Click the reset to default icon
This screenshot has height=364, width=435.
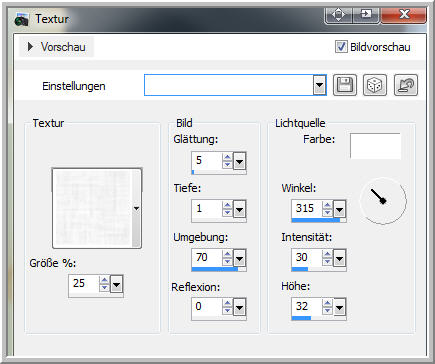[x=406, y=85]
